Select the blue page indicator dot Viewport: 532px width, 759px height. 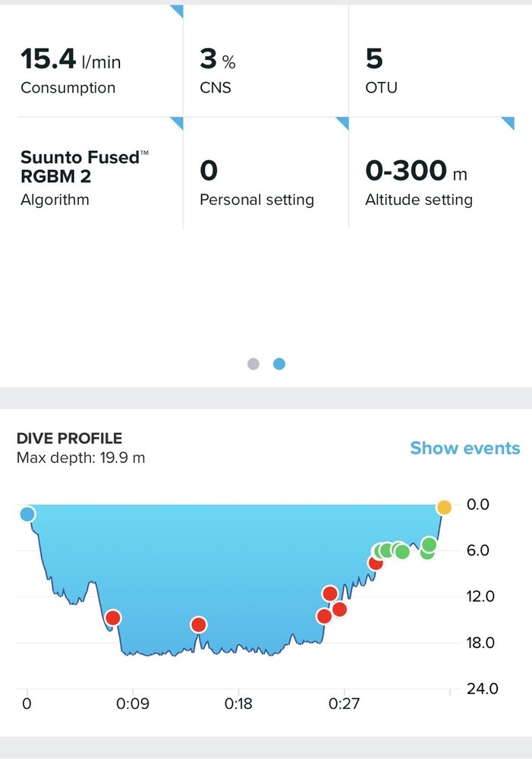(279, 364)
